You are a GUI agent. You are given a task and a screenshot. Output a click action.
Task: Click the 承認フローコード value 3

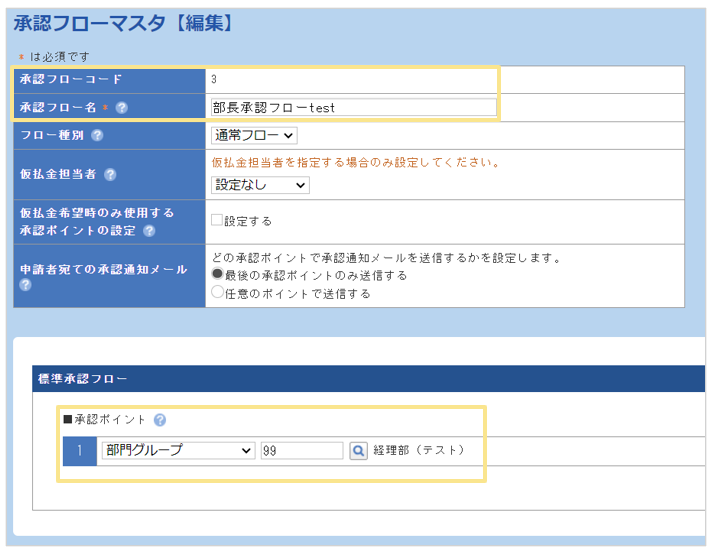pos(214,79)
